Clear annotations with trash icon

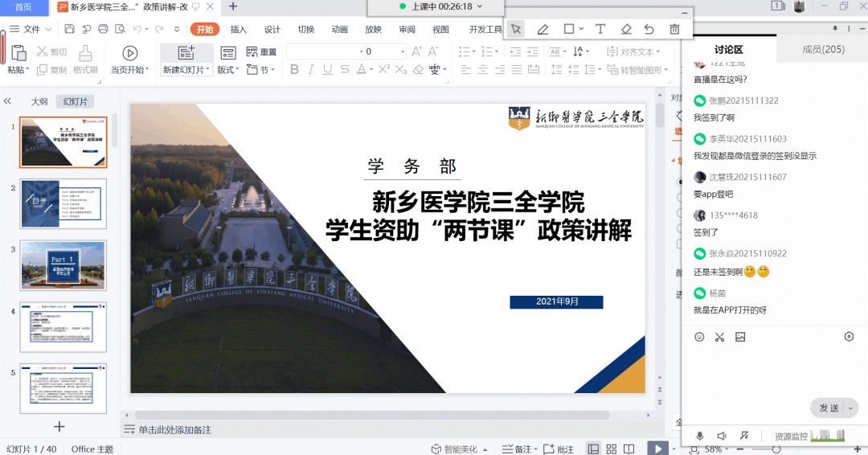(x=674, y=29)
